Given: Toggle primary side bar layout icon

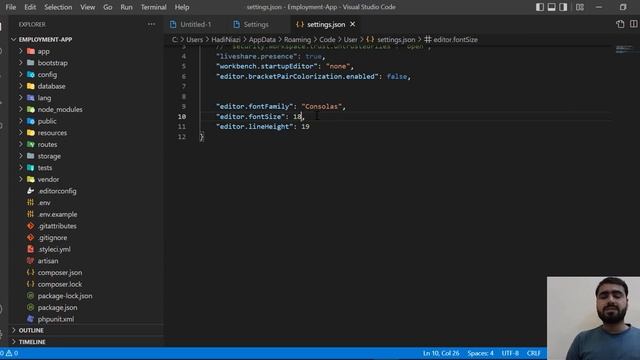Looking at the screenshot, I should pyautogui.click(x=540, y=7).
